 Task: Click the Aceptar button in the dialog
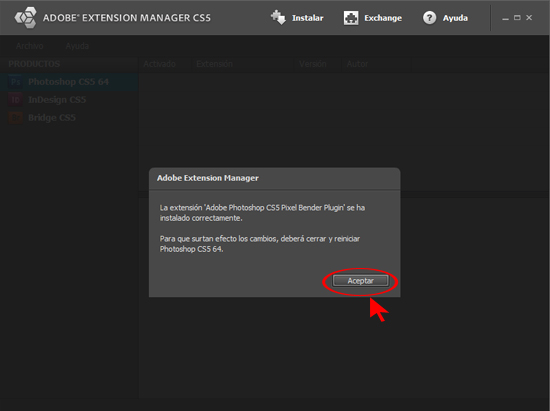pos(360,281)
